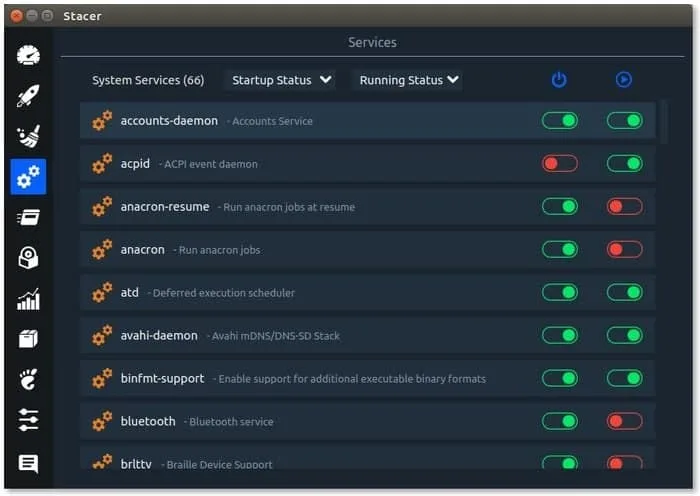Click gear icon beside atd
This screenshot has height=496, width=700.
coord(102,292)
